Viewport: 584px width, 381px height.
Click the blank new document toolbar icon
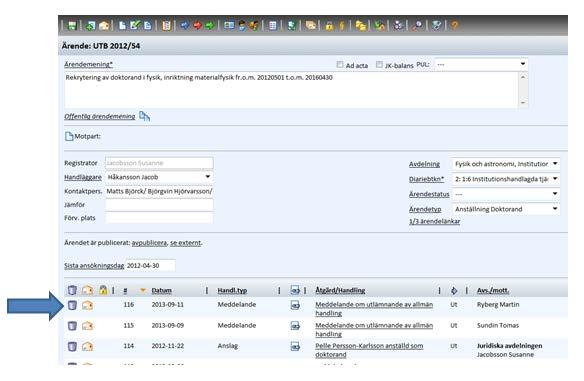(x=122, y=25)
